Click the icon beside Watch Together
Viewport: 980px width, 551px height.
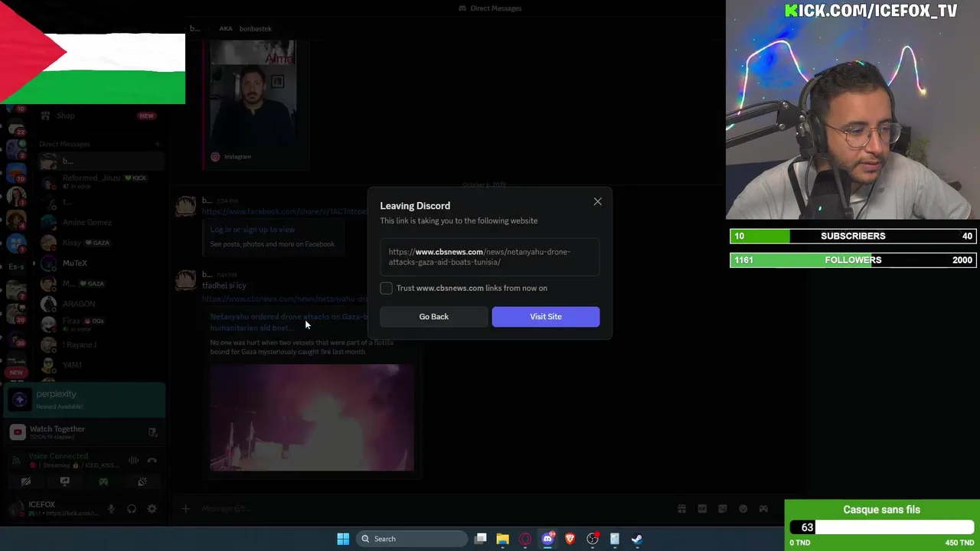click(152, 432)
